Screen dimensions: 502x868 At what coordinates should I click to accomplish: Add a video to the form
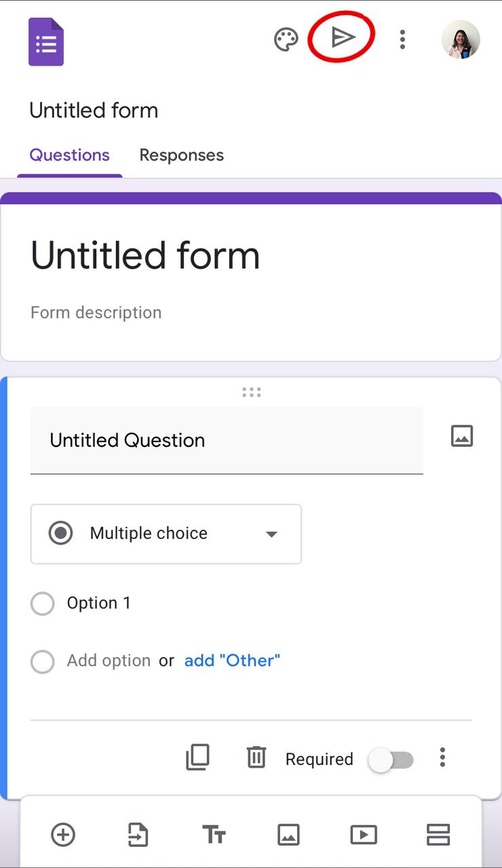(364, 835)
